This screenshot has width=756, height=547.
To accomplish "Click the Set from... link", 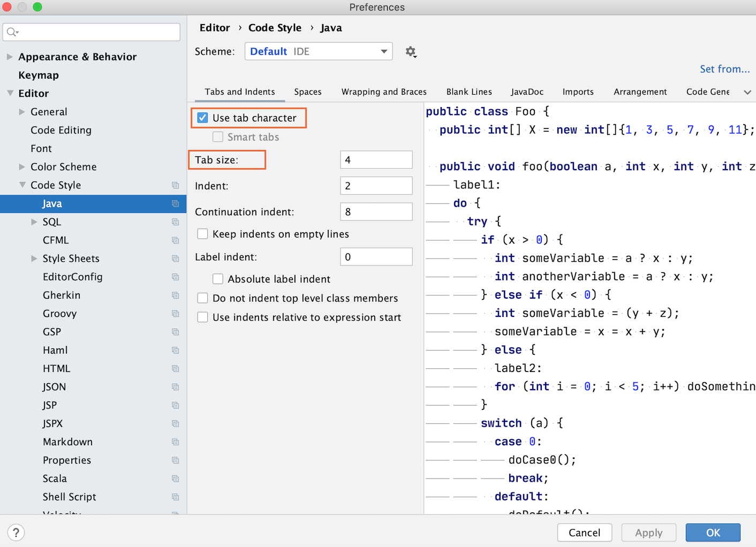I will tap(724, 69).
